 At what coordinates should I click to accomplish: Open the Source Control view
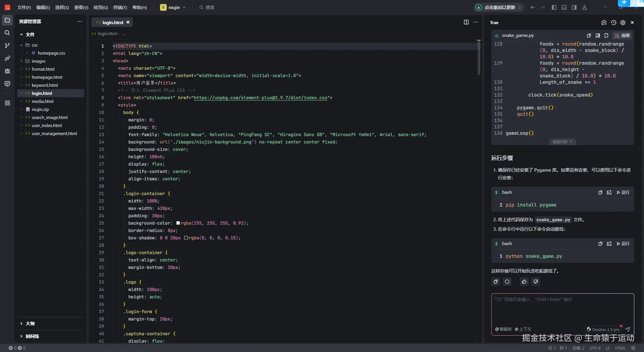[x=7, y=46]
